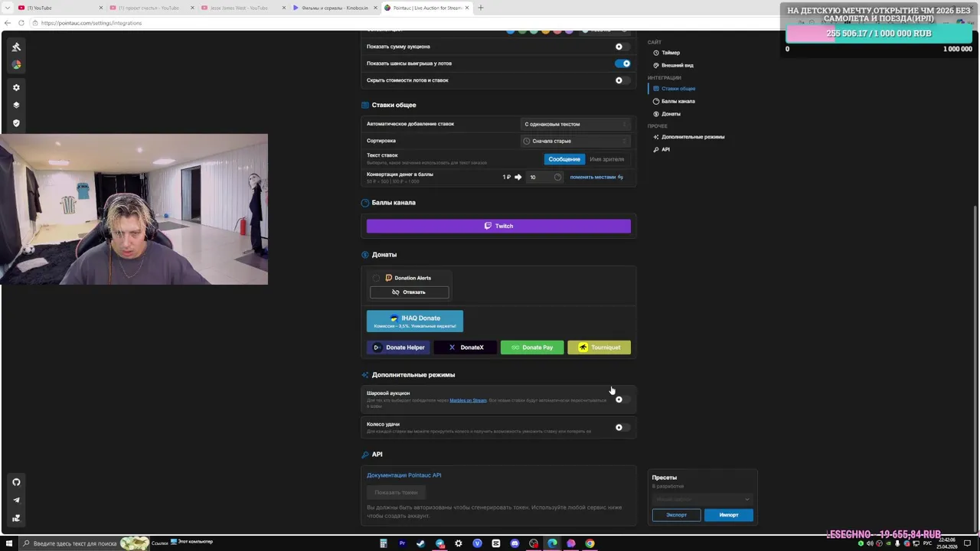Connect Twitch channel points button
Viewport: 980px width, 551px height.
coord(498,226)
